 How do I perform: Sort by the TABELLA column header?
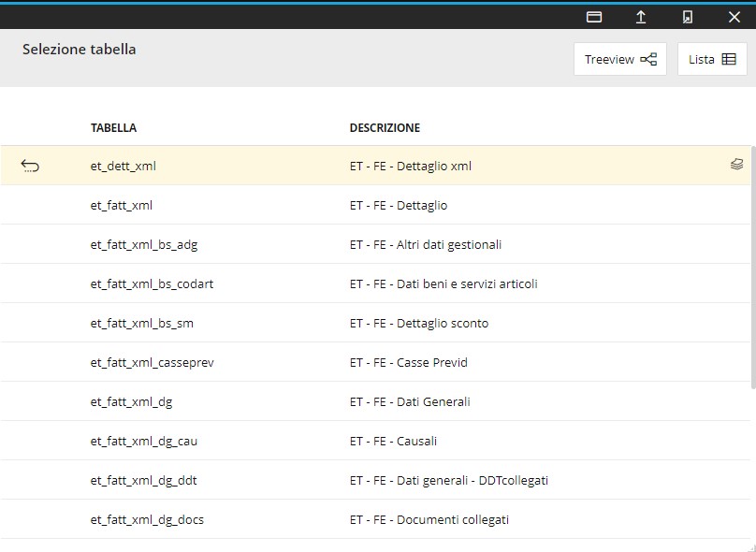click(113, 128)
